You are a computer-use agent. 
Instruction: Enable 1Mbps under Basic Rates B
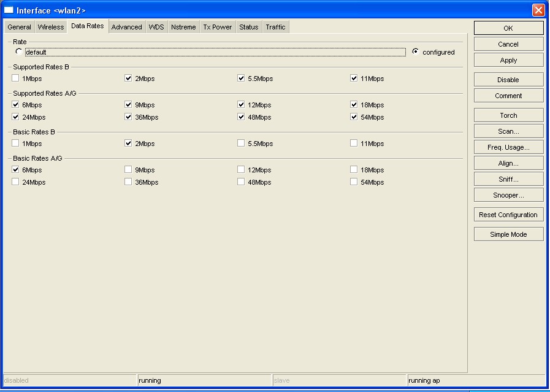[15, 143]
